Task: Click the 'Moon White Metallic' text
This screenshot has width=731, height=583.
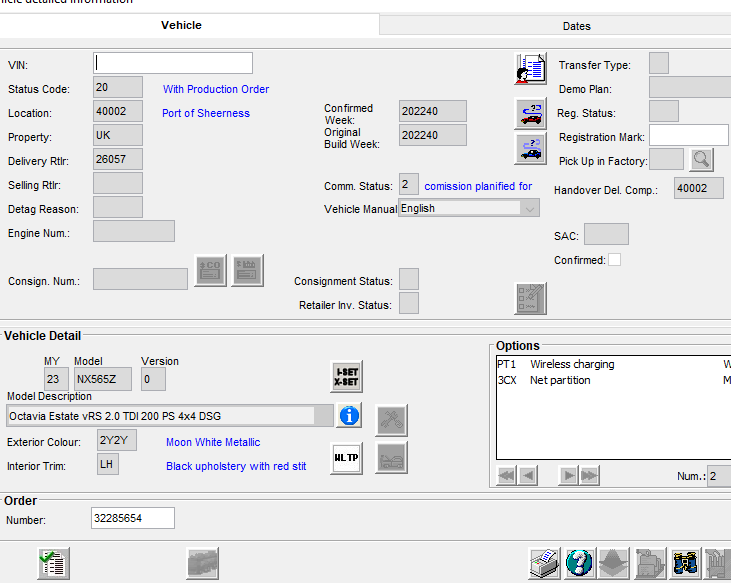Action: 213,442
